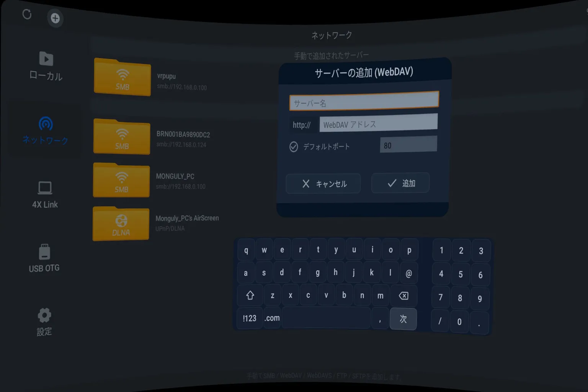Tap the a key on keyboard
The height and width of the screenshot is (392, 588).
[246, 273]
